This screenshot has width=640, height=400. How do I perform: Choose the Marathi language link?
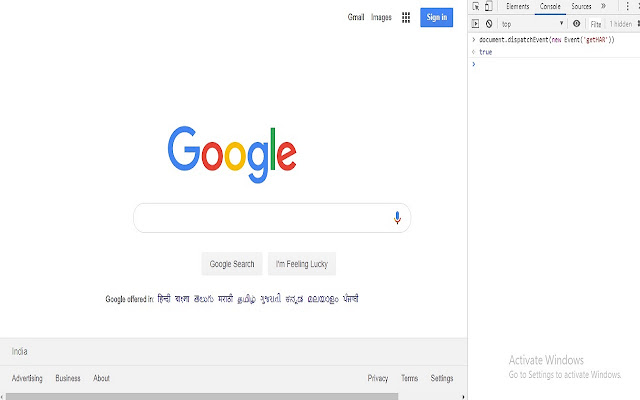point(225,299)
